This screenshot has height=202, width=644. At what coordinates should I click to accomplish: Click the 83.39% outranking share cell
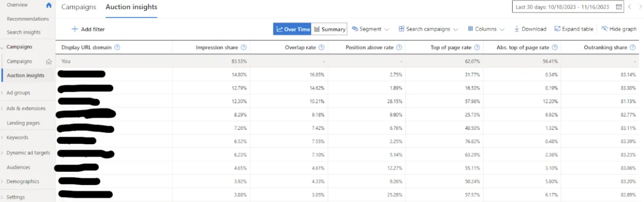point(627,141)
